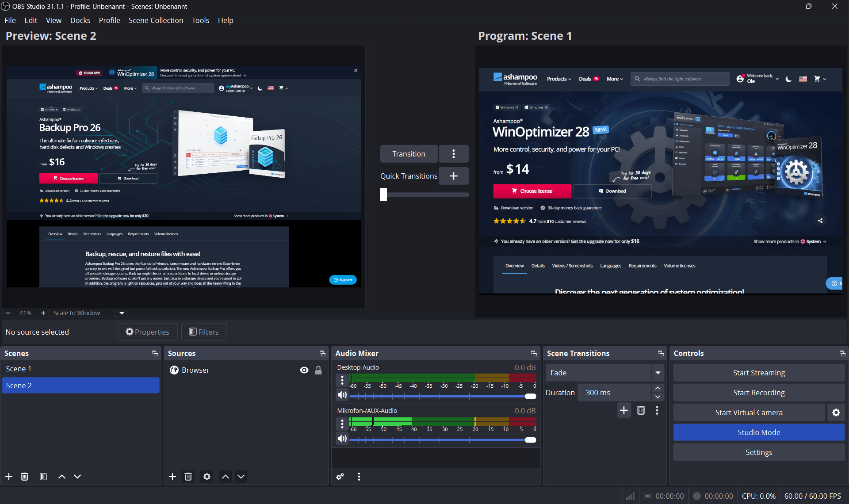Mute the Desktop-Audio speaker icon
849x504 pixels.
point(342,395)
